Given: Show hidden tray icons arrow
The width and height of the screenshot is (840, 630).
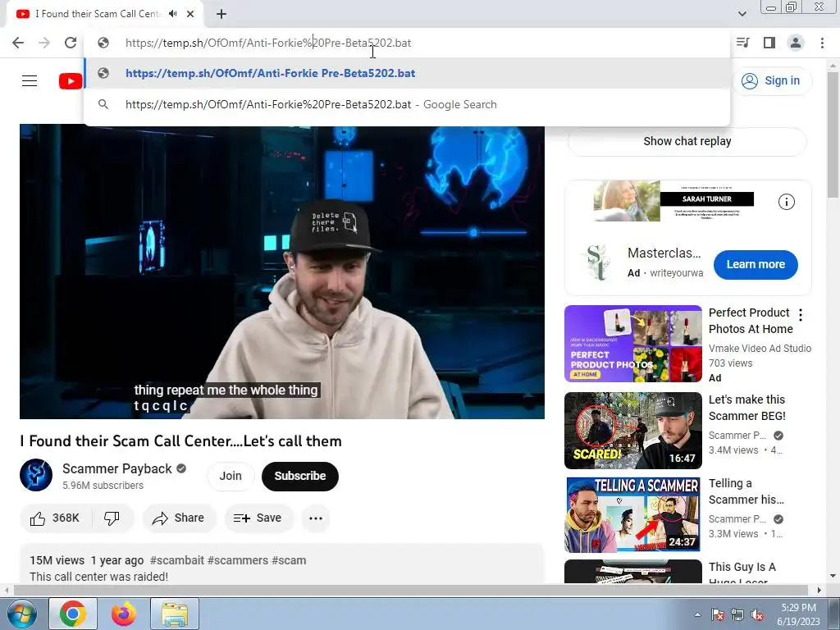Looking at the screenshot, I should pyautogui.click(x=697, y=614).
